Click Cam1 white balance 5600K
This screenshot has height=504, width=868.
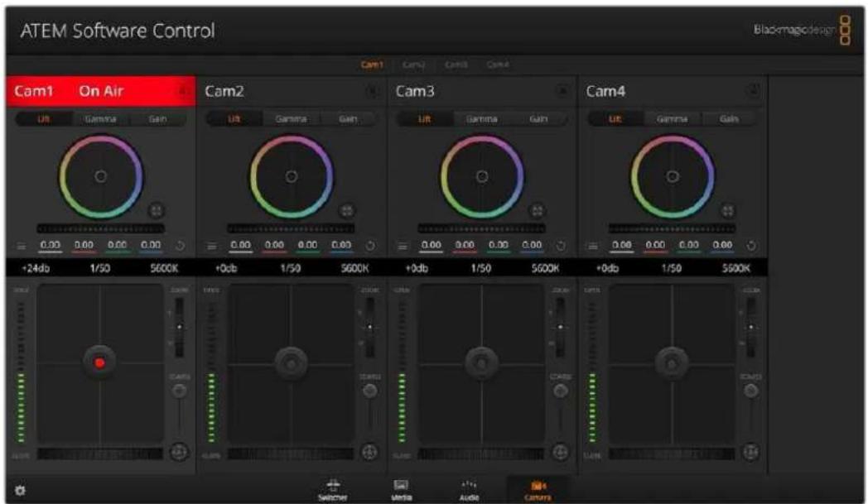(x=165, y=268)
